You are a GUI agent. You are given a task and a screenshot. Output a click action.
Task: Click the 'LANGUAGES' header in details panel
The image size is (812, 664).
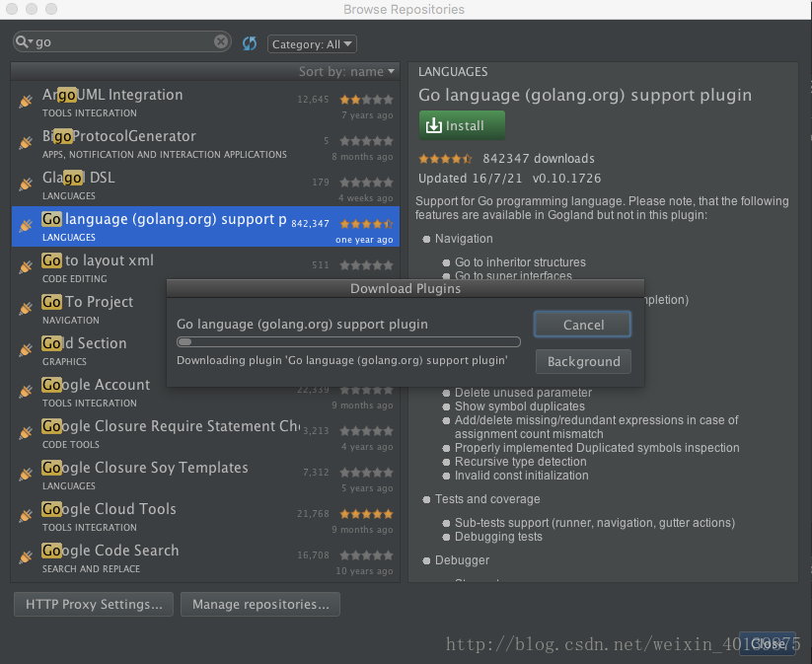[453, 71]
